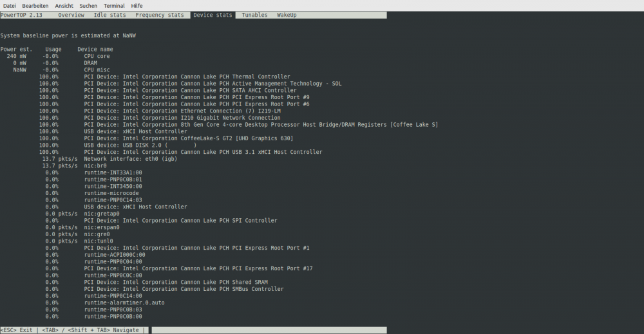Select the 'CPU misc' row

click(62, 70)
